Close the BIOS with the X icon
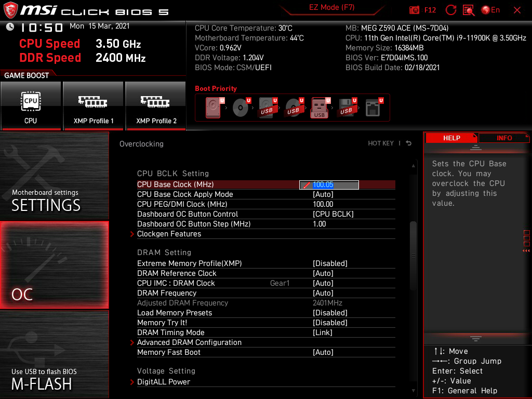The width and height of the screenshot is (532, 399). coord(517,10)
